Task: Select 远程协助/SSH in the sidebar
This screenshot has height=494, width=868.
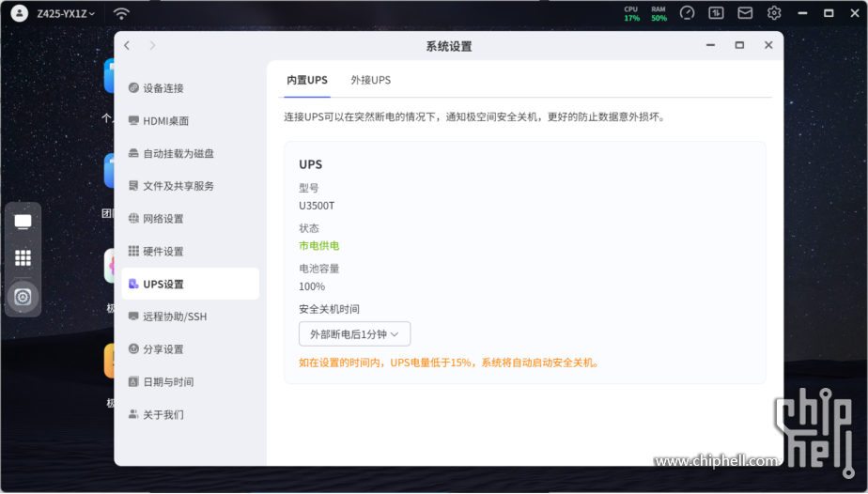Action: pos(174,316)
